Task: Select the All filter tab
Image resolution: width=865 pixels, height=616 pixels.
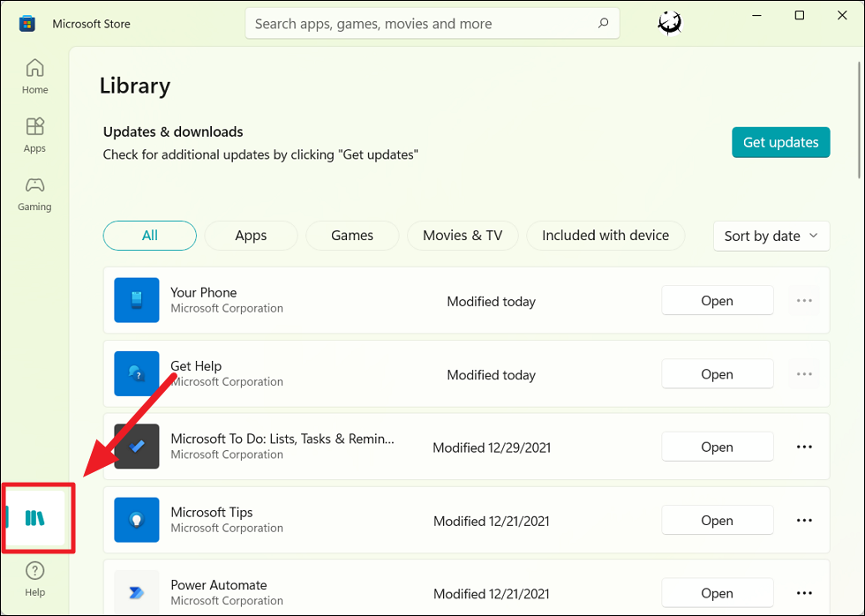Action: point(149,236)
